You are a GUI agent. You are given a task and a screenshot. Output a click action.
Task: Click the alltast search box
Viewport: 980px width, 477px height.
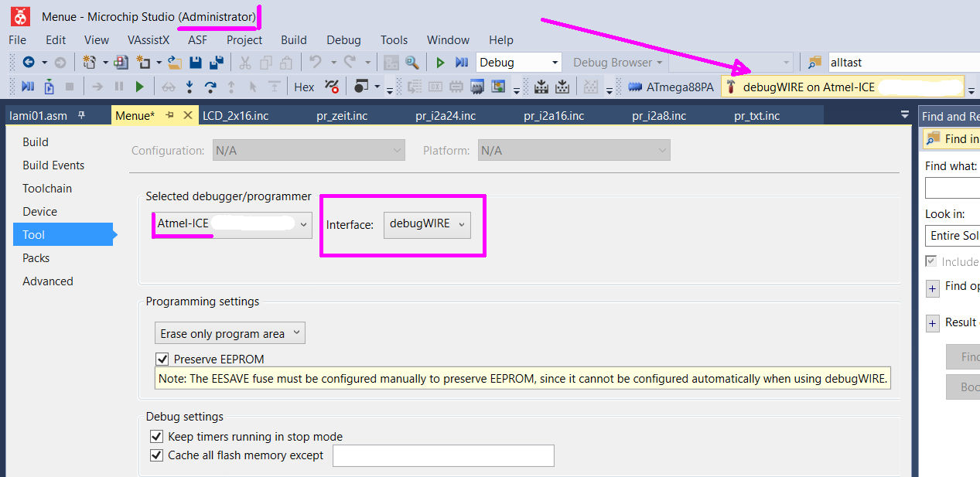point(903,63)
